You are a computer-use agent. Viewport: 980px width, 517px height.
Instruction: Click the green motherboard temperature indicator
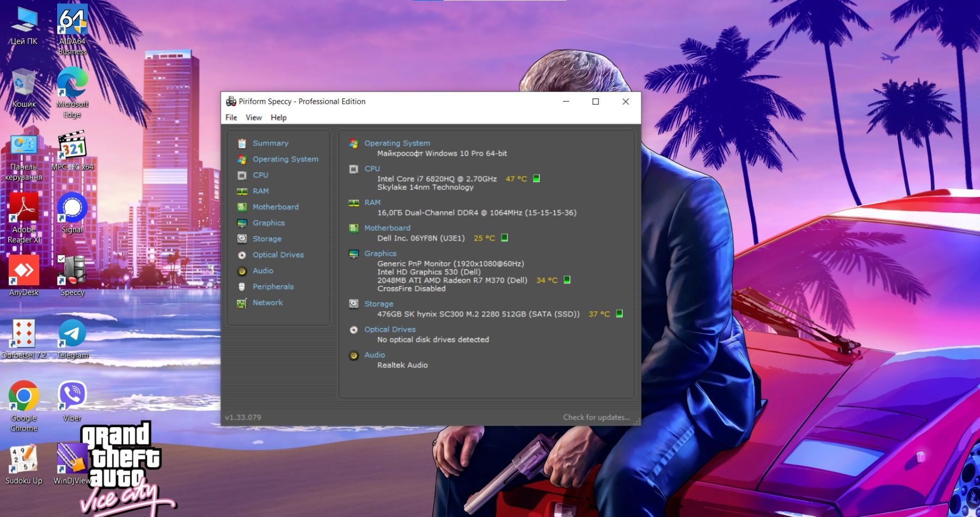coord(504,238)
